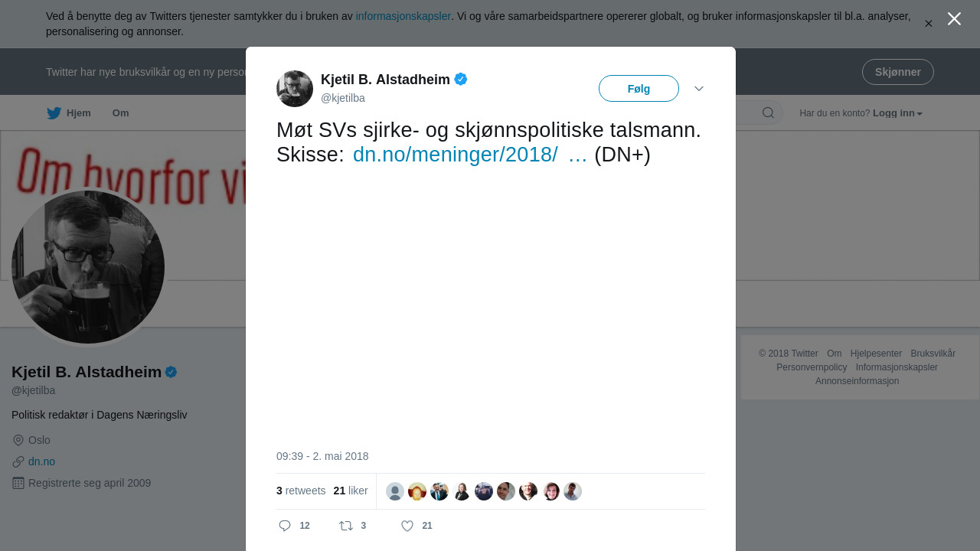Click the tweet author's small avatar
Viewport: 980px width, 551px height.
pyautogui.click(x=295, y=89)
